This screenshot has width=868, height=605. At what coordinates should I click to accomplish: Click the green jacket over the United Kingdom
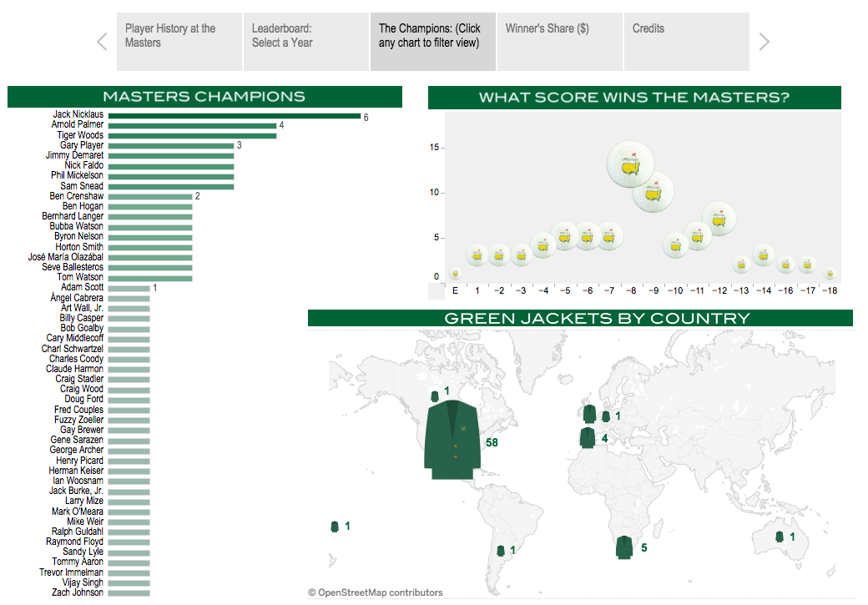coord(589,413)
